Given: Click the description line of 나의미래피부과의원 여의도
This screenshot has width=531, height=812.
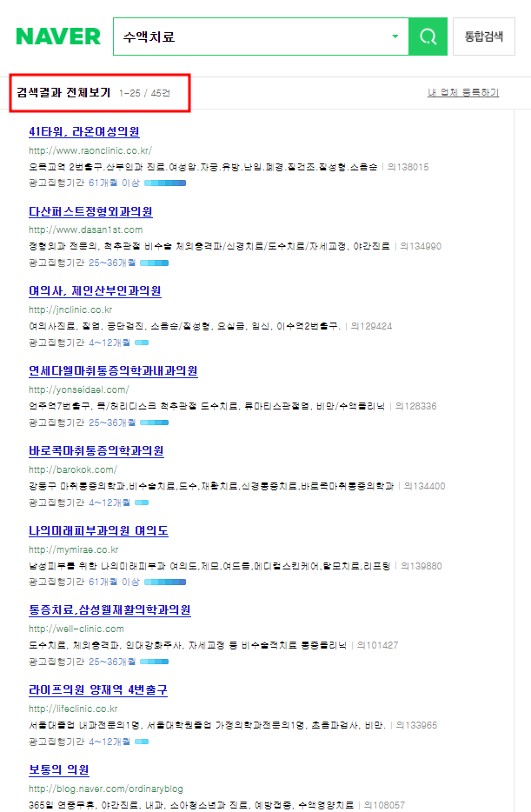Looking at the screenshot, I should (x=209, y=566).
